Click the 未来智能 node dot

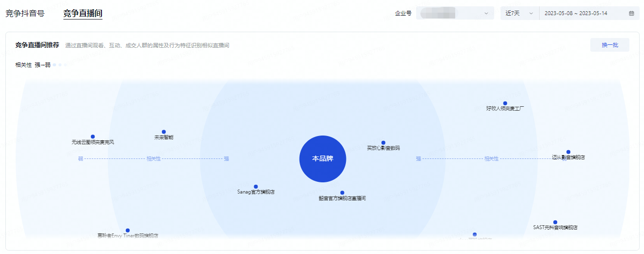(x=164, y=132)
